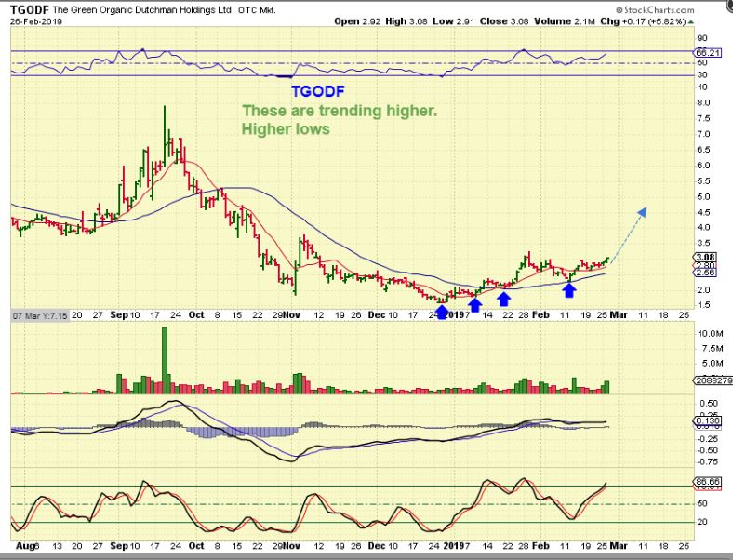Click the 20 level label on the stochastic panel
The width and height of the screenshot is (733, 560).
702,522
